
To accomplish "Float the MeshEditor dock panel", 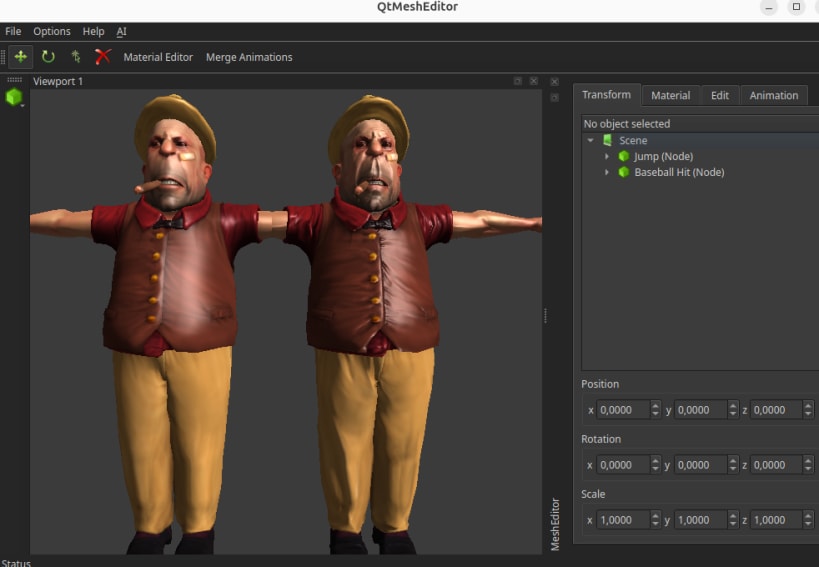I will (x=555, y=98).
